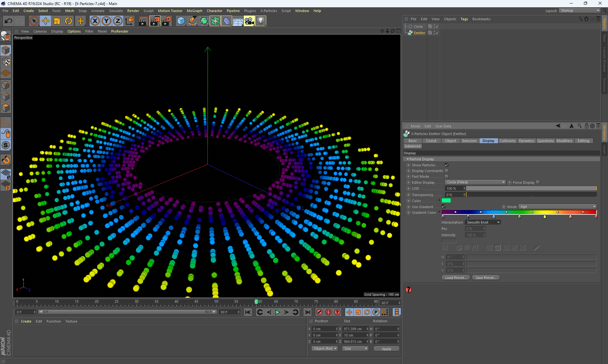Uncheck Show Particles checkbox
This screenshot has height=364, width=608.
tap(446, 165)
